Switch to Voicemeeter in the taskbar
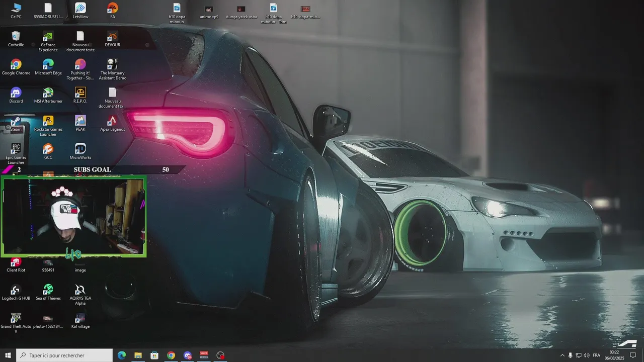Image resolution: width=644 pixels, height=362 pixels. tap(204, 355)
